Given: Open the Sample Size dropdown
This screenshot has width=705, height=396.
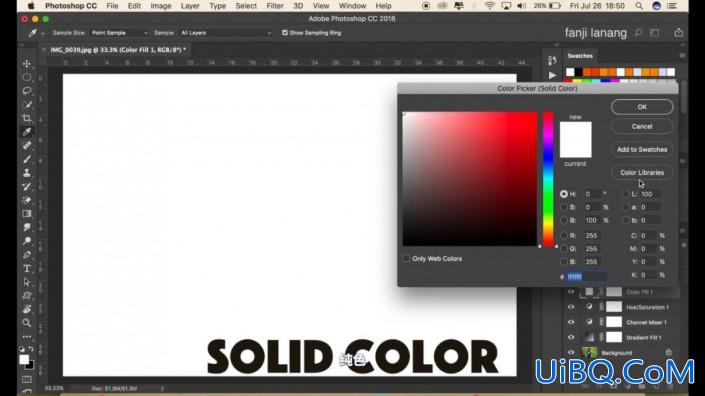Looking at the screenshot, I should [119, 33].
